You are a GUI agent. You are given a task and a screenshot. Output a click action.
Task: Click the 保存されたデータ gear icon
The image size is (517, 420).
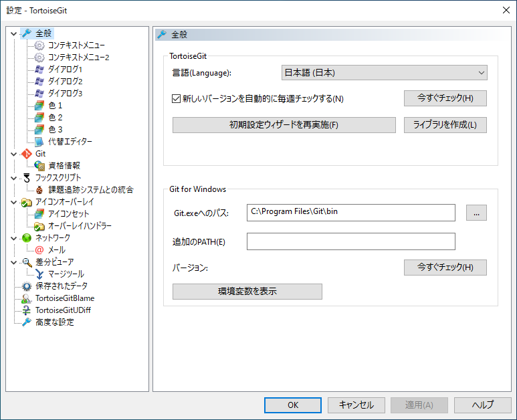[26, 286]
